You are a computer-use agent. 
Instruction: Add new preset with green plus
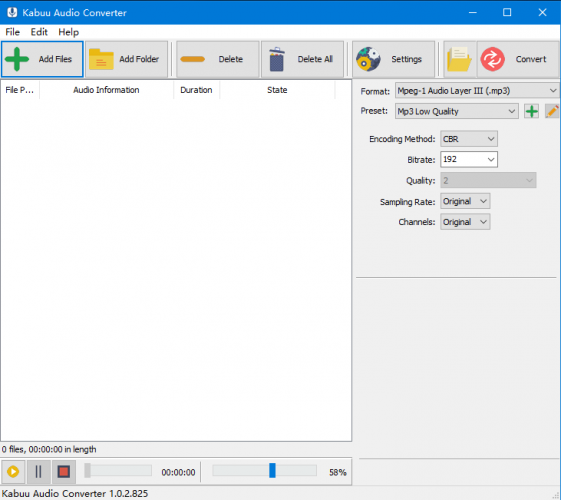coord(532,111)
